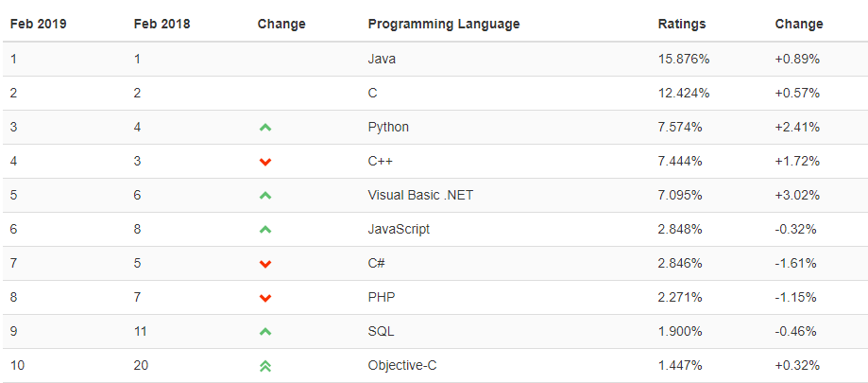Click the green up arrow beside JavaScript
Image resolution: width=868 pixels, height=383 pixels.
point(265,230)
